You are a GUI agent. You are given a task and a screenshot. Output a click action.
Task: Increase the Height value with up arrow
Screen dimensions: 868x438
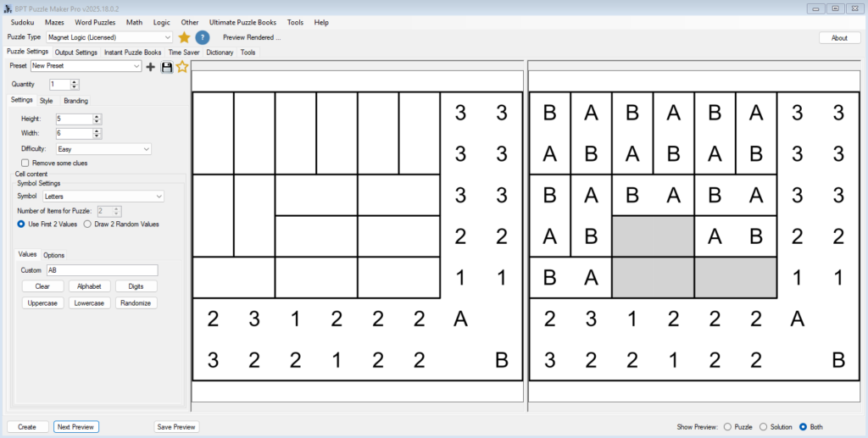(x=97, y=116)
